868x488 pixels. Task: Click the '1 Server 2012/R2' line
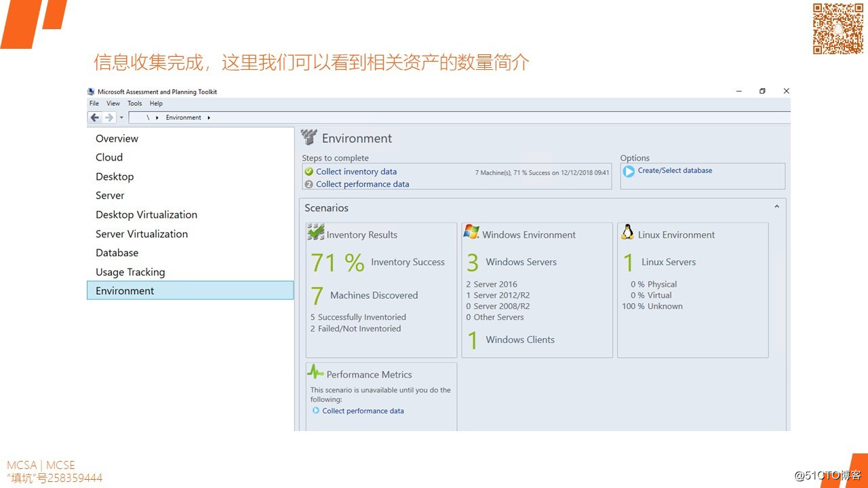click(x=498, y=296)
